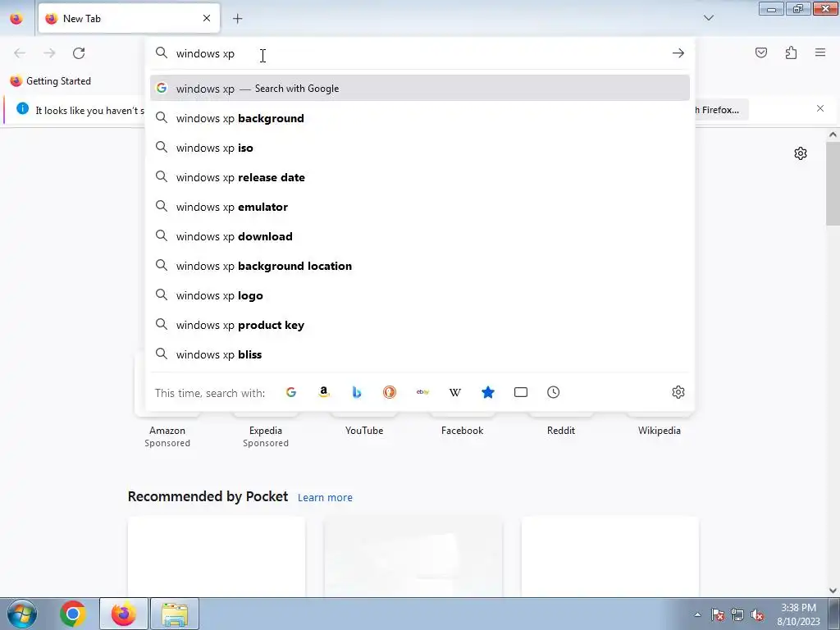Open first Pocket recommended card
The height and width of the screenshot is (630, 840).
217,556
